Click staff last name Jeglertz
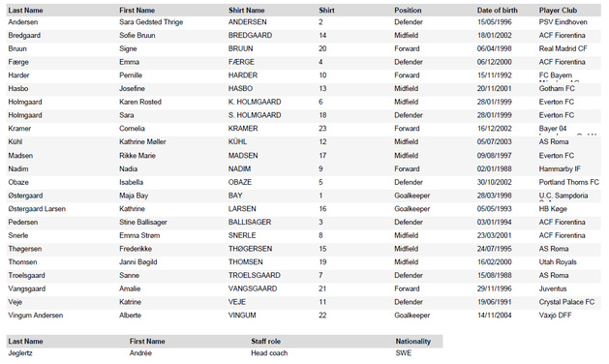The image size is (609, 364). 20,353
